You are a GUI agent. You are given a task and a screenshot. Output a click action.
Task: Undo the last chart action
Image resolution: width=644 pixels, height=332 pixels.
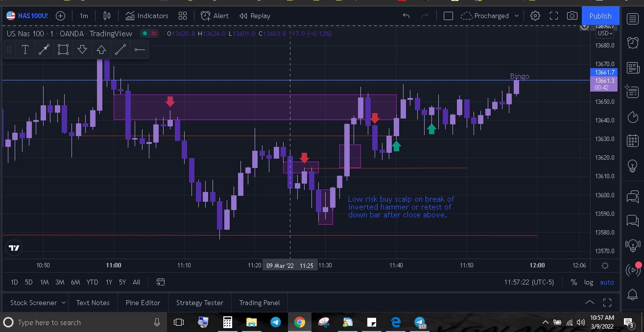[406, 16]
